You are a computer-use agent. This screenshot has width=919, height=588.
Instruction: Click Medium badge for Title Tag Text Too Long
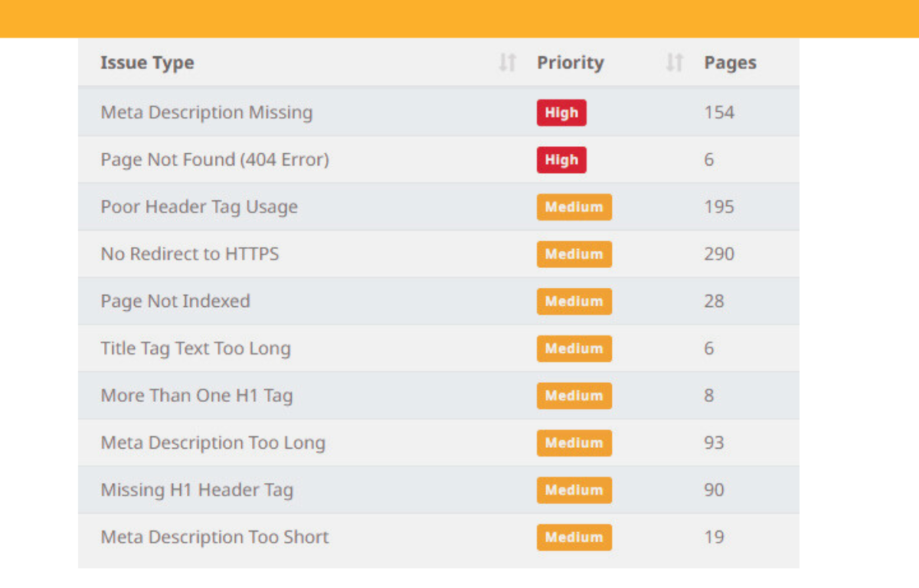[x=574, y=348]
